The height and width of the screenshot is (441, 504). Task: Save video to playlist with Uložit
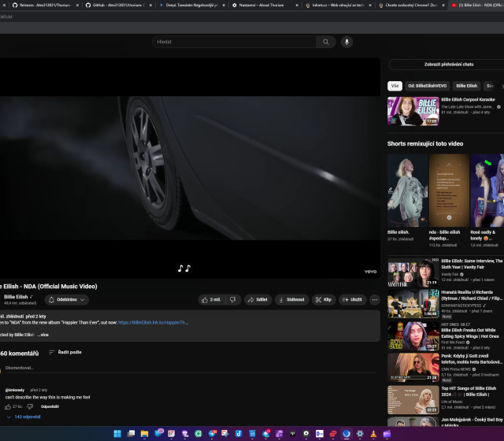[x=352, y=299]
